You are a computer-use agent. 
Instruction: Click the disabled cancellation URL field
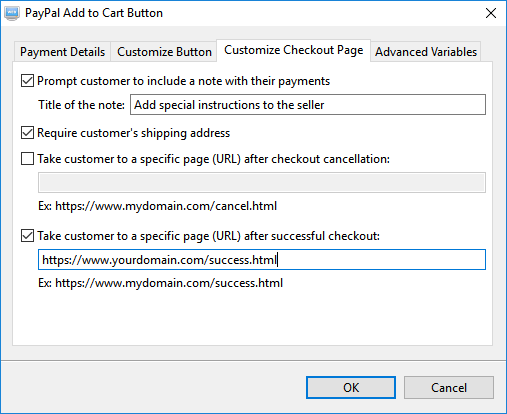click(x=262, y=182)
